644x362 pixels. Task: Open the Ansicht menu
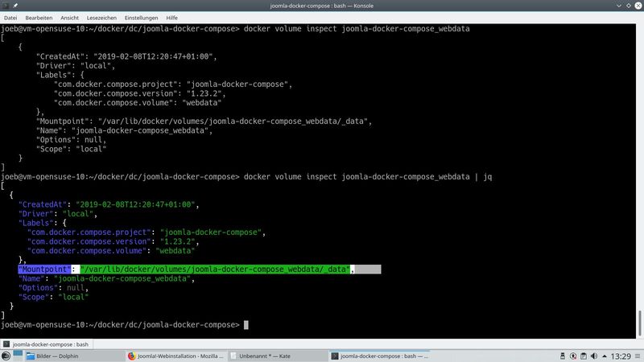70,17
